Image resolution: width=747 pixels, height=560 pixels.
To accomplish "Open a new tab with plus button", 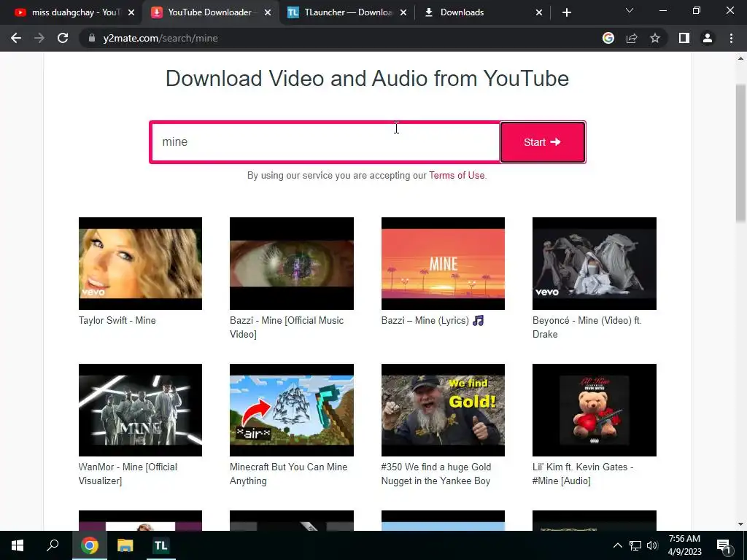I will pyautogui.click(x=566, y=12).
